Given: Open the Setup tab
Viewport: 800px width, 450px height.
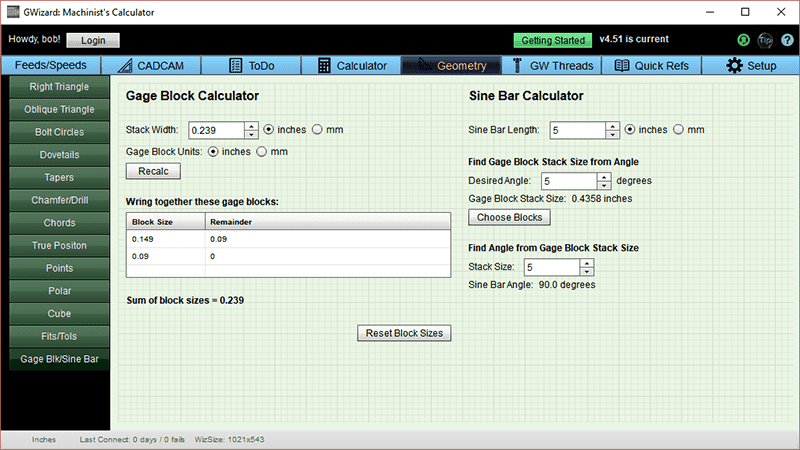Looking at the screenshot, I should pos(751,66).
